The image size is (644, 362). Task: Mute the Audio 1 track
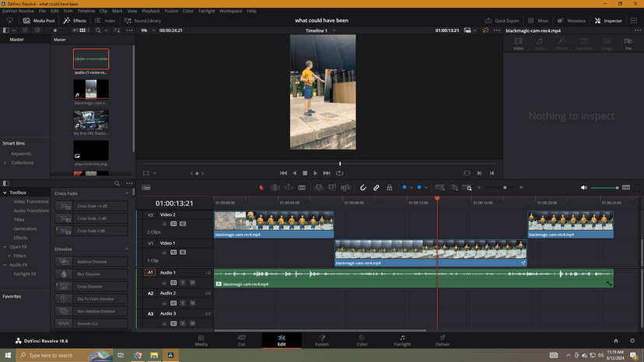(x=192, y=283)
